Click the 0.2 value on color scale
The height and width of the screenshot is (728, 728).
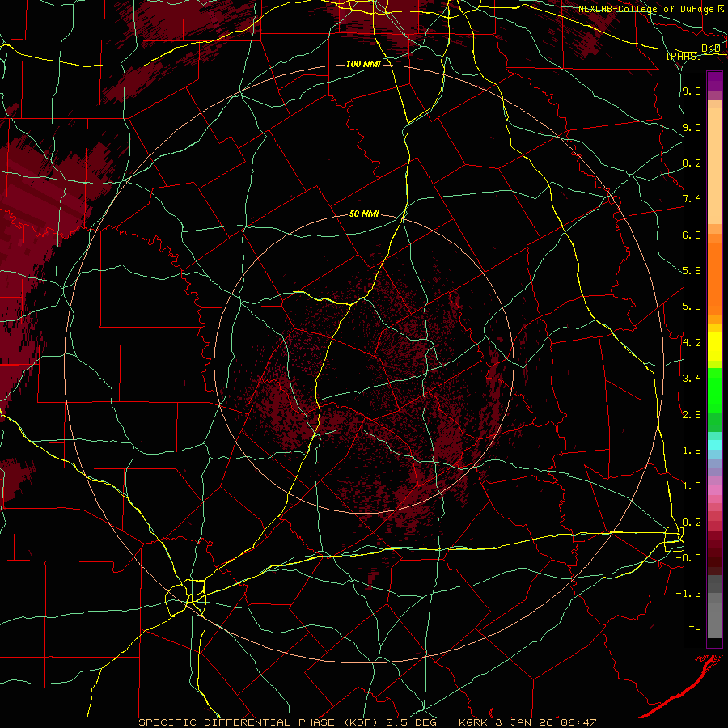(x=692, y=523)
